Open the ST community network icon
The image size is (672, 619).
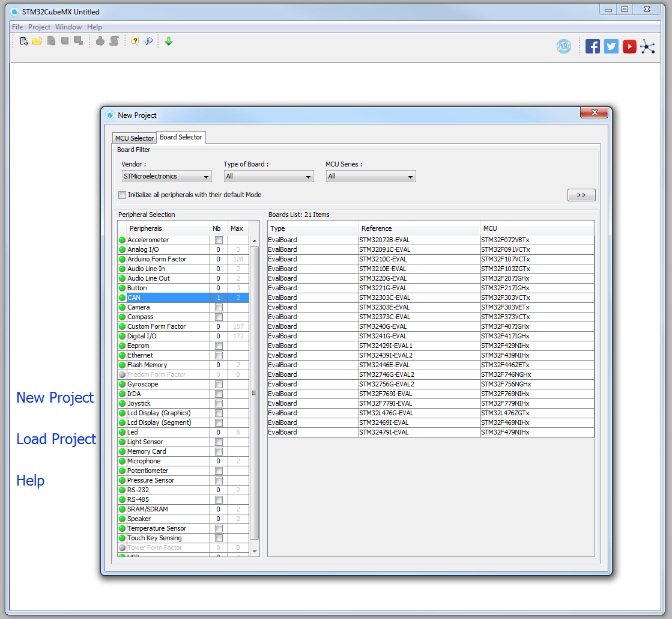point(647,46)
